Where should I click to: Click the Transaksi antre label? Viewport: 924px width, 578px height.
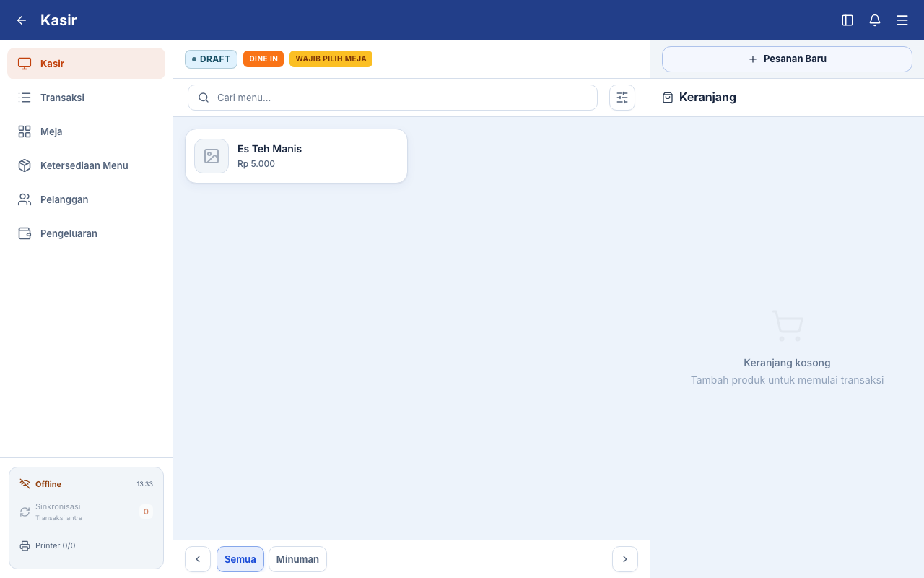point(58,518)
